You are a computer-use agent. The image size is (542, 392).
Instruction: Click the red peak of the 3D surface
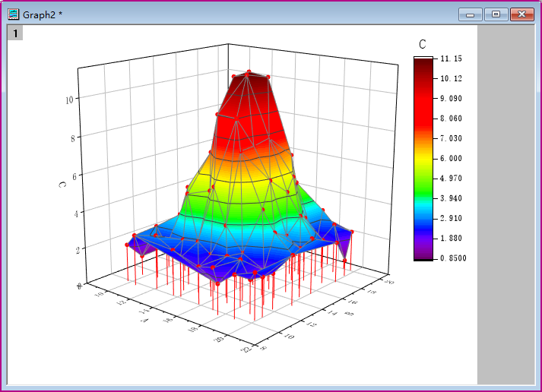click(248, 84)
